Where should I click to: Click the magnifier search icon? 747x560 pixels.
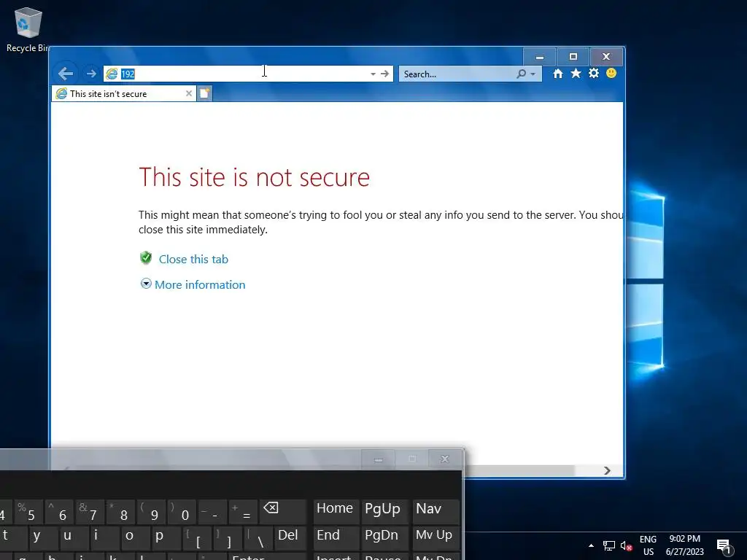522,74
